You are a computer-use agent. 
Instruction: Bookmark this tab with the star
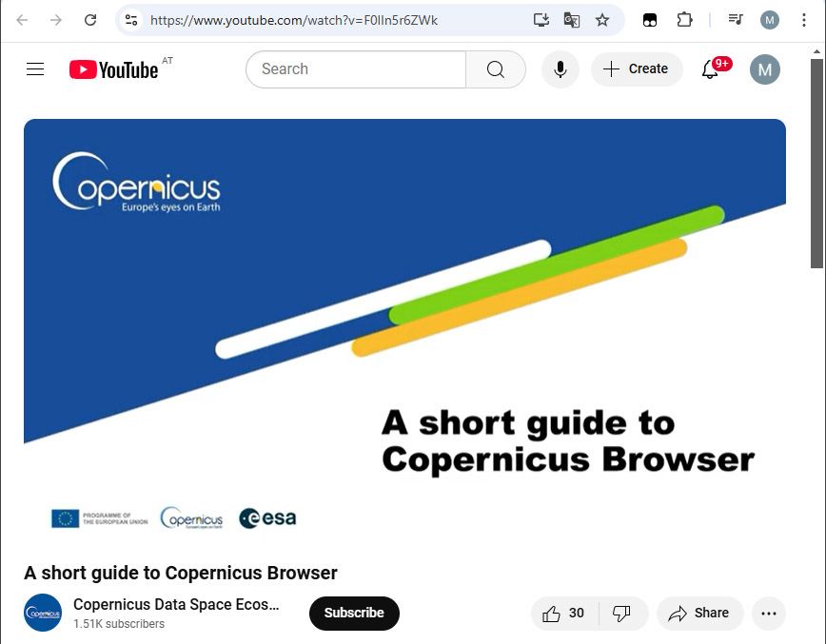(x=602, y=20)
